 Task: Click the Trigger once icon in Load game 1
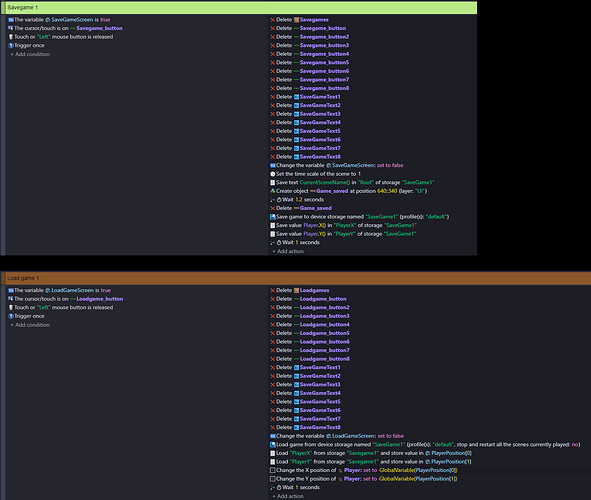[x=11, y=316]
